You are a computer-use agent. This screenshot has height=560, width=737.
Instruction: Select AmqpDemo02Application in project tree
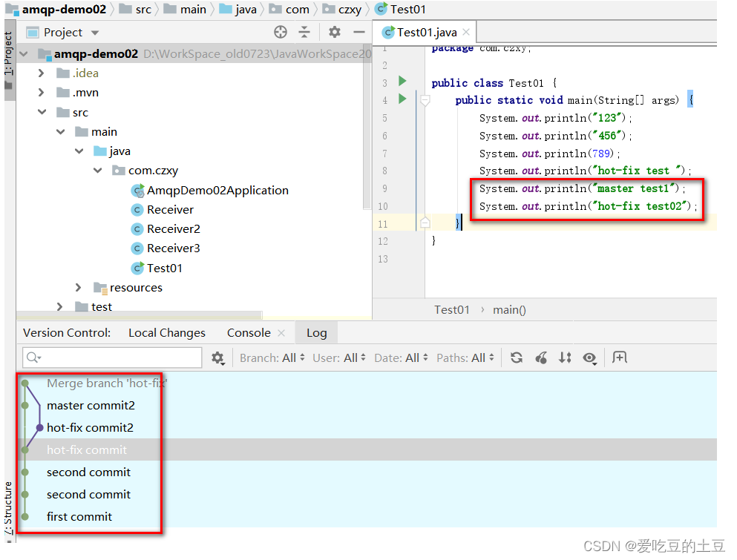(x=217, y=191)
